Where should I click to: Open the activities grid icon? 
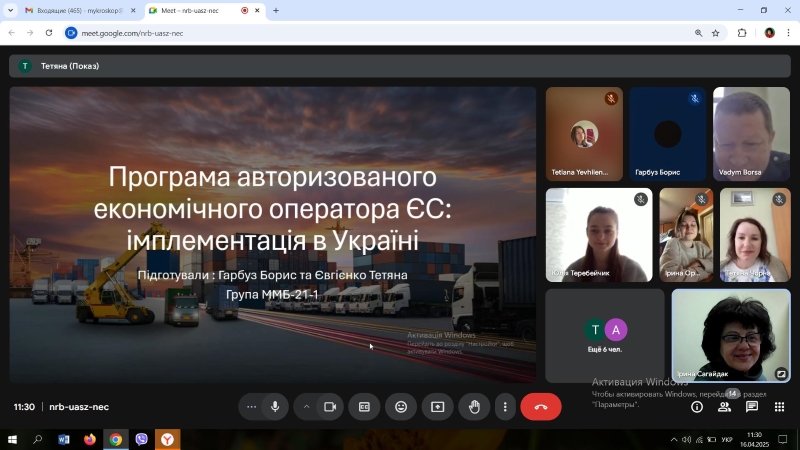click(780, 407)
